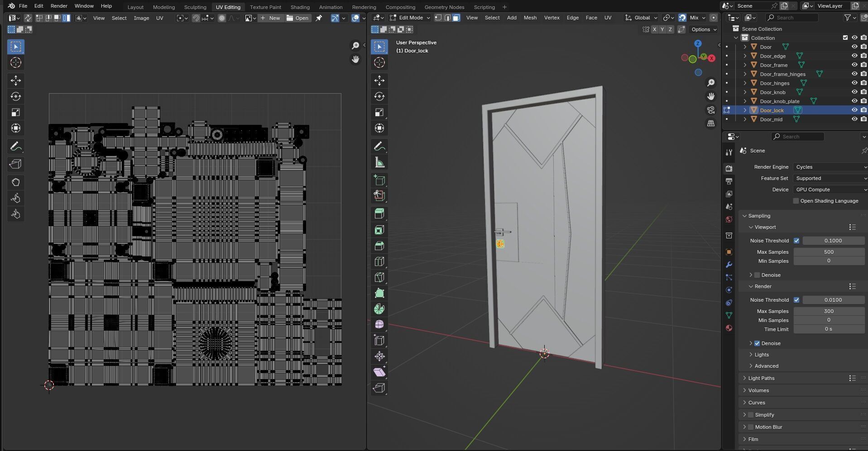Enable the Simplify checkbox
868x451 pixels.
[751, 415]
